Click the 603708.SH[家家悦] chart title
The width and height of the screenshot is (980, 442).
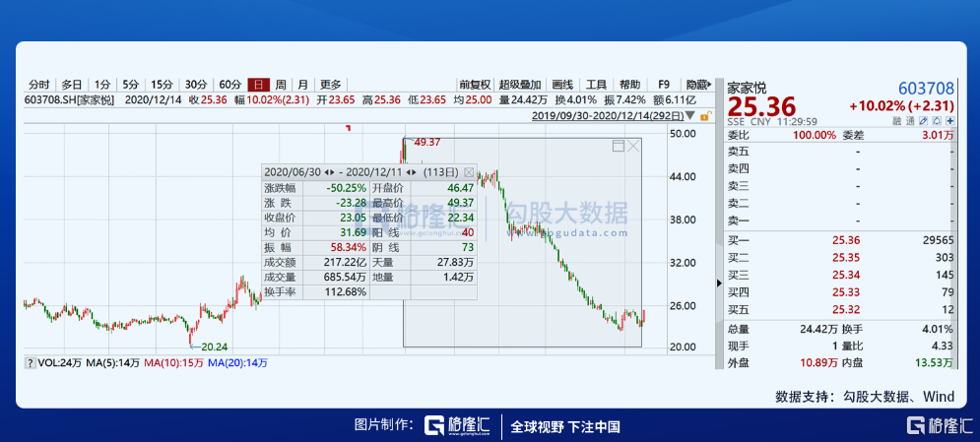click(x=69, y=99)
